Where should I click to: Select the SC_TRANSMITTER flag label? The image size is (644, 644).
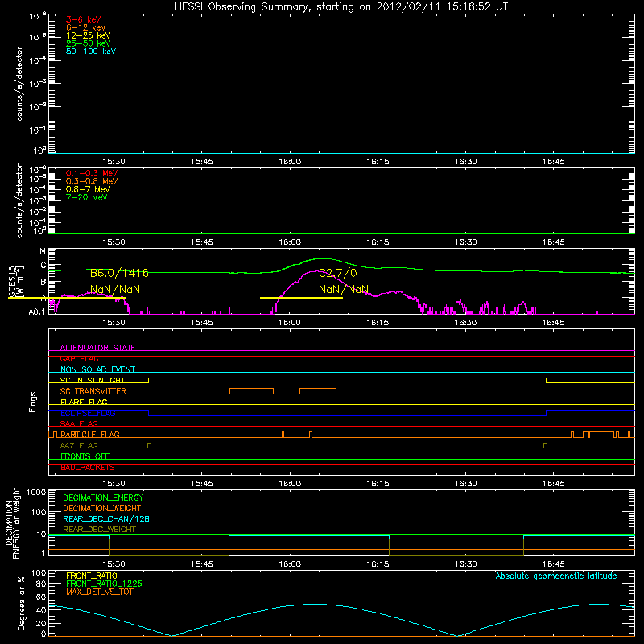pyautogui.click(x=93, y=391)
